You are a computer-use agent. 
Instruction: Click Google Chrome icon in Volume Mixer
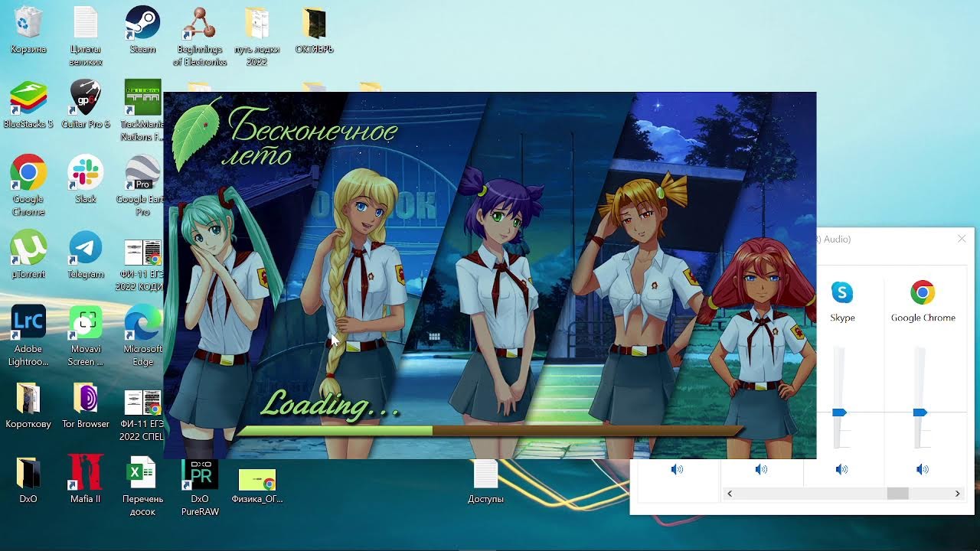[x=923, y=292]
